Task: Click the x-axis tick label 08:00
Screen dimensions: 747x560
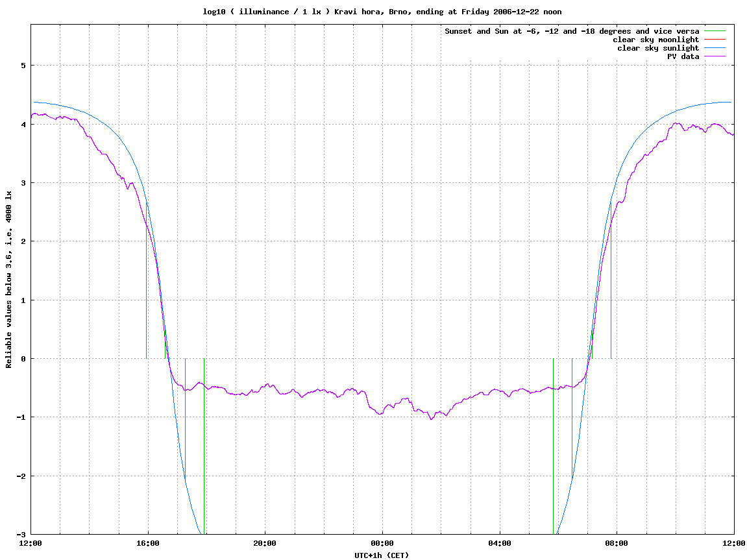Action: (617, 543)
